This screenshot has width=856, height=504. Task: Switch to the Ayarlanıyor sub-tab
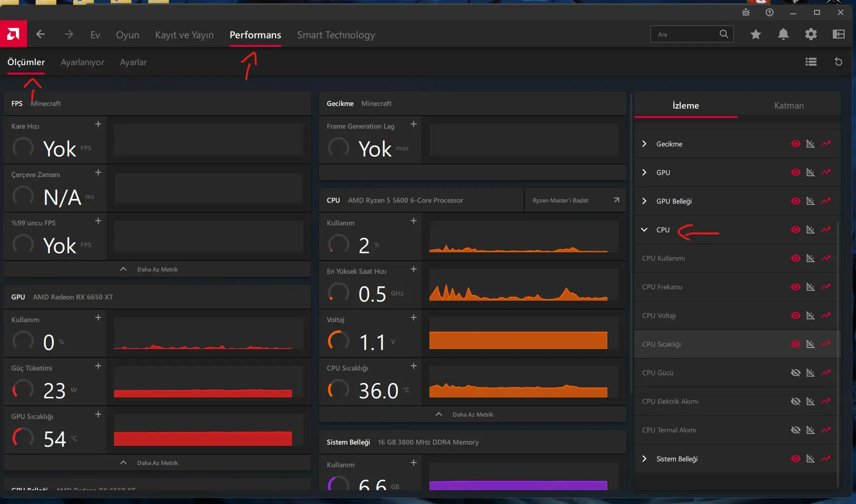[82, 62]
